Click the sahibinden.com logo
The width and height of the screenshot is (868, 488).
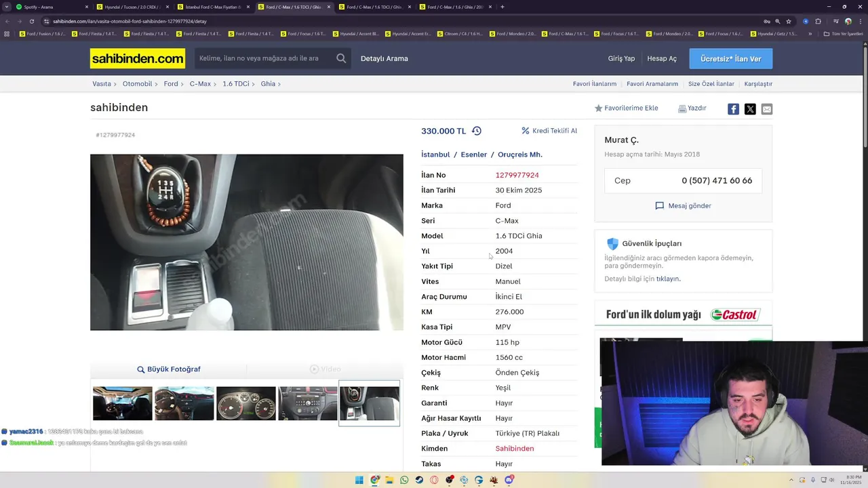point(138,58)
